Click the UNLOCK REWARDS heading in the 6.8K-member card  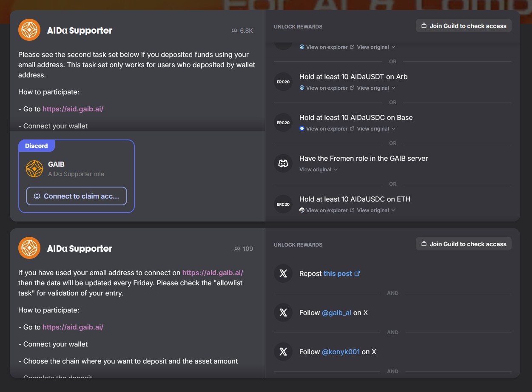click(298, 27)
